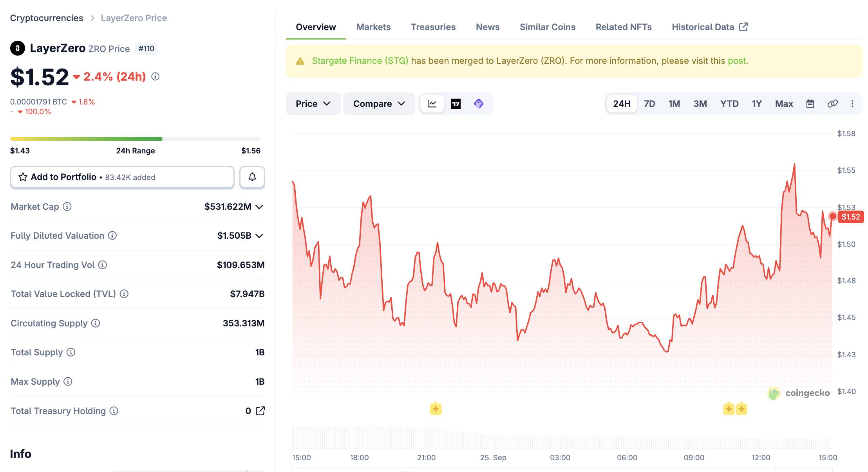Click the #110 rank badge

[146, 49]
